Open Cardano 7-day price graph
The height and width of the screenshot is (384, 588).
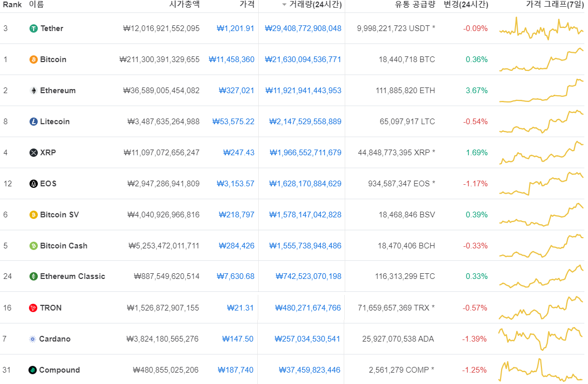point(540,338)
